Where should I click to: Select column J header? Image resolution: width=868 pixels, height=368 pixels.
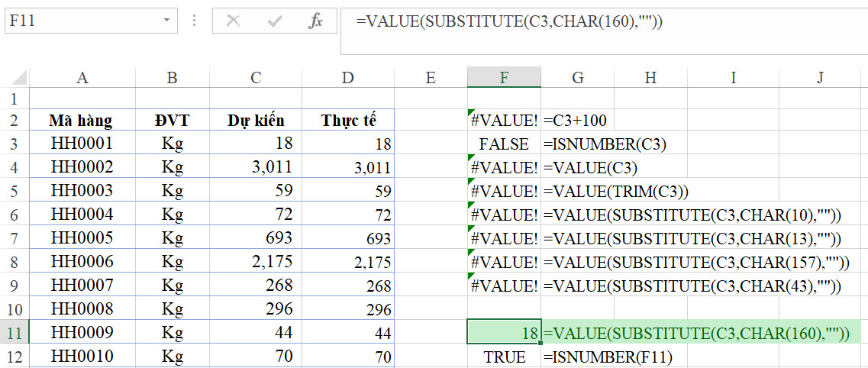[821, 77]
